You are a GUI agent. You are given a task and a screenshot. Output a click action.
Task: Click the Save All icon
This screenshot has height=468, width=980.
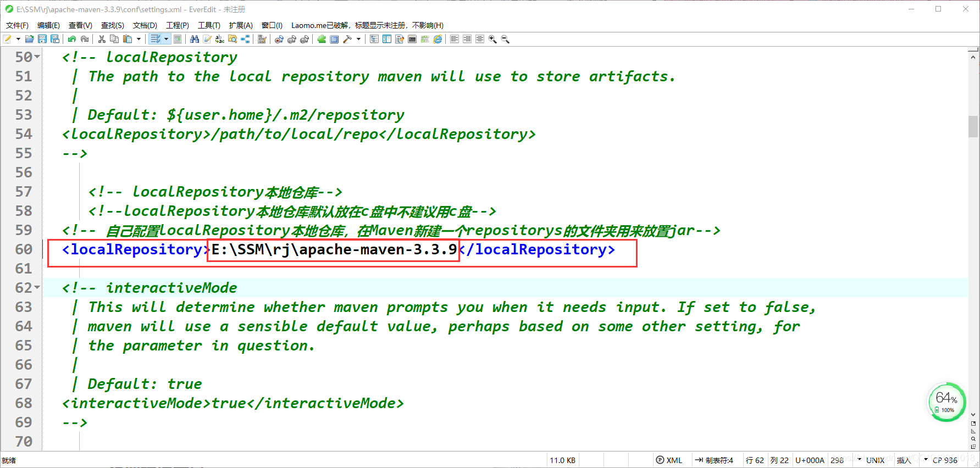54,39
